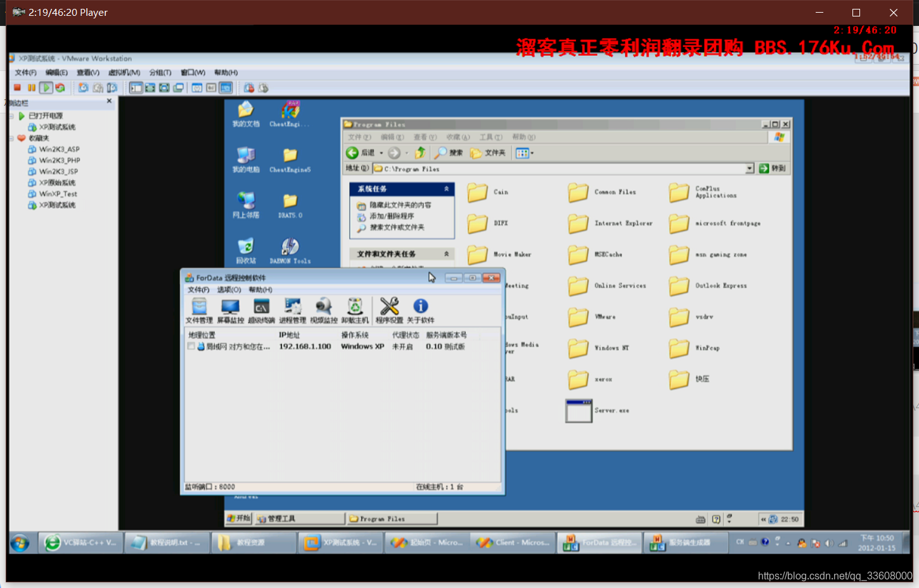Open ForData 选项(O) menu
This screenshot has height=588, width=919.
pyautogui.click(x=229, y=290)
